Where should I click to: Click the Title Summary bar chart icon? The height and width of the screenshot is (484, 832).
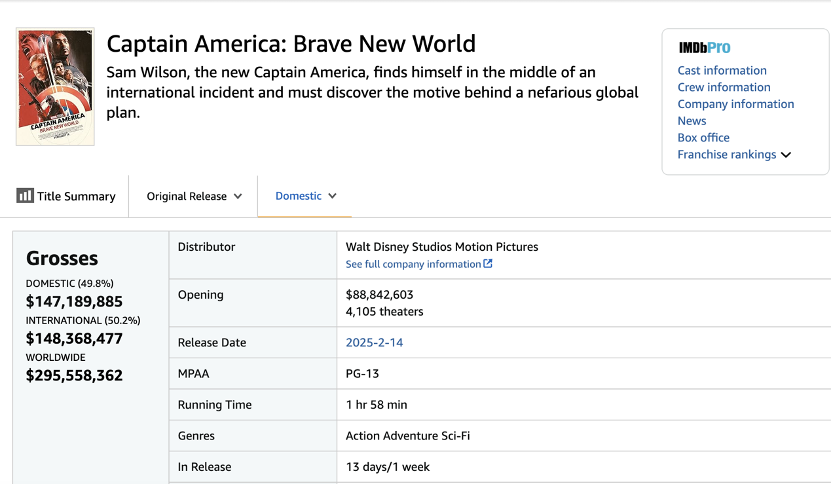24,196
